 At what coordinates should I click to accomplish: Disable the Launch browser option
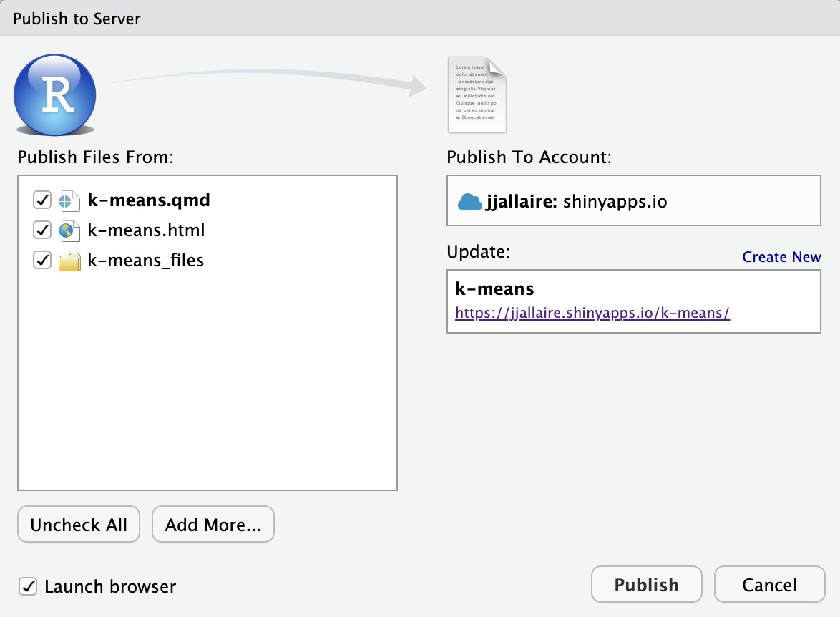29,586
